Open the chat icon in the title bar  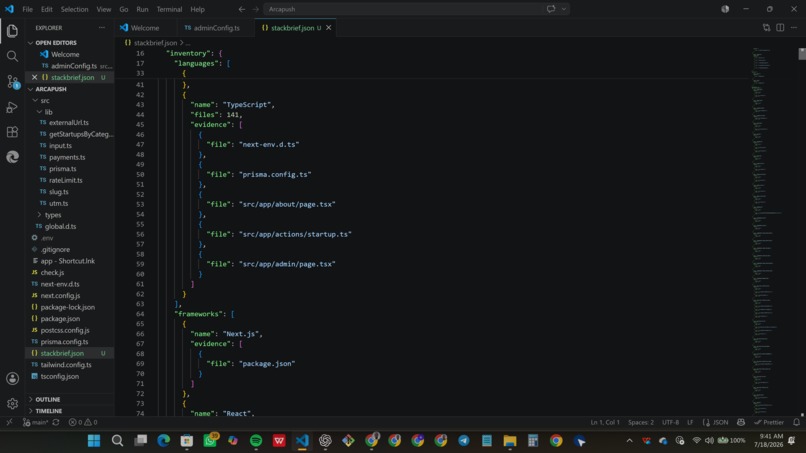(x=551, y=9)
